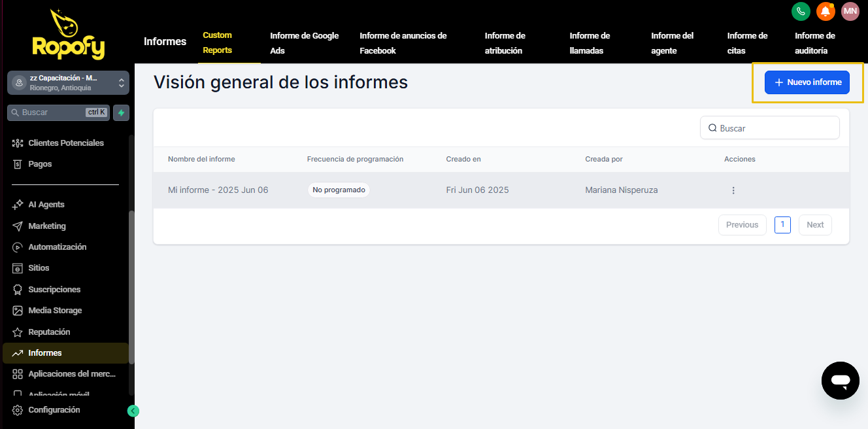The image size is (868, 429).
Task: Open Informe de anuncios de Facebook tab
Action: coord(403,43)
